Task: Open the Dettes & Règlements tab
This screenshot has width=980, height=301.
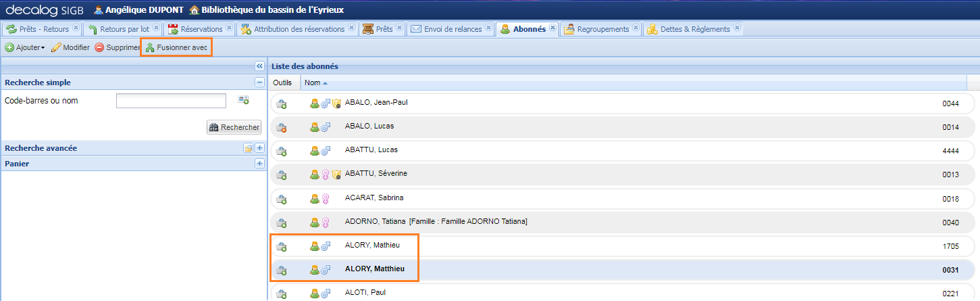Action: [x=689, y=29]
